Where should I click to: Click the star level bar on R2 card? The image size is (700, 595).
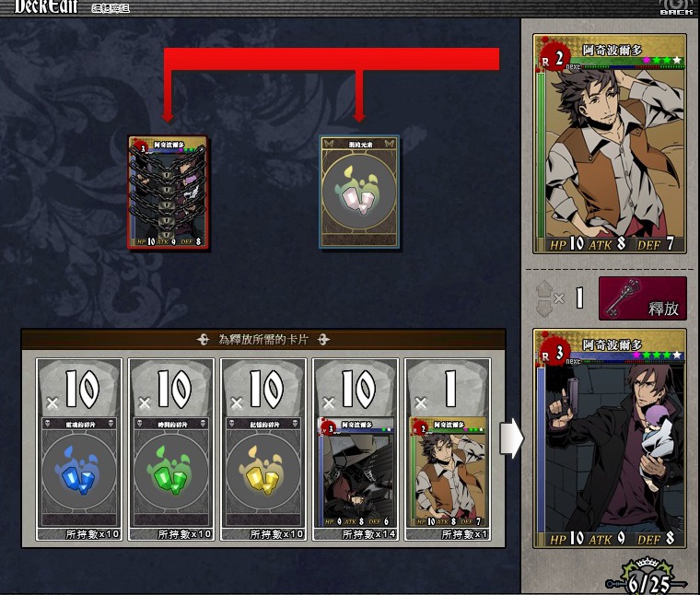(661, 60)
